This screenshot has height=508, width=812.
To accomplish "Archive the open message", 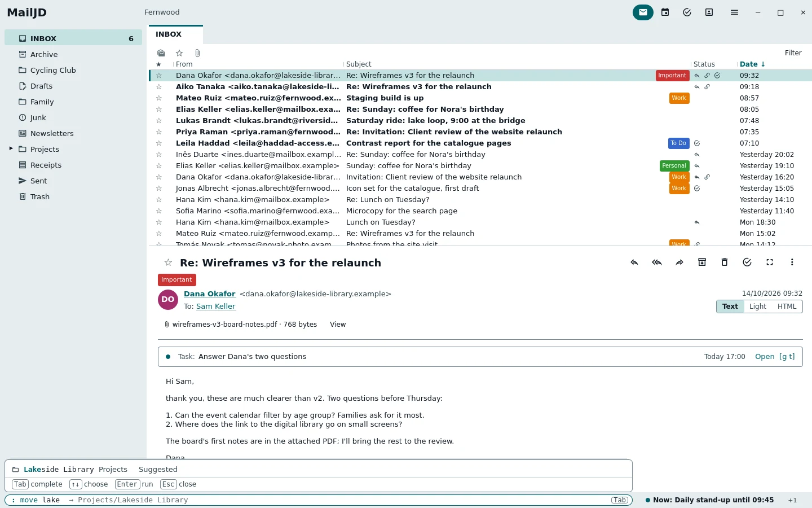I will (x=702, y=262).
